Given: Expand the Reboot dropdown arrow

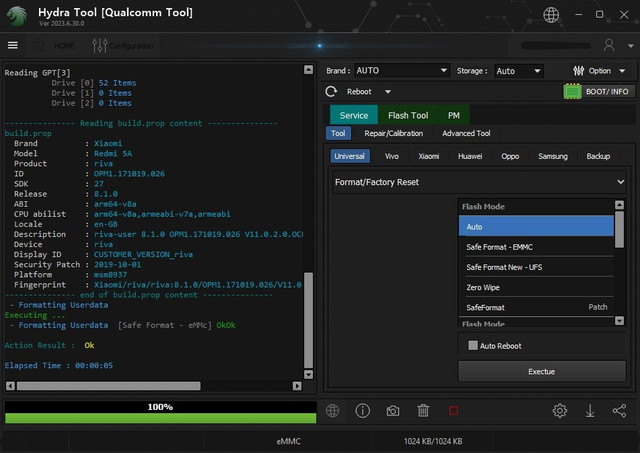Looking at the screenshot, I should pos(388,92).
